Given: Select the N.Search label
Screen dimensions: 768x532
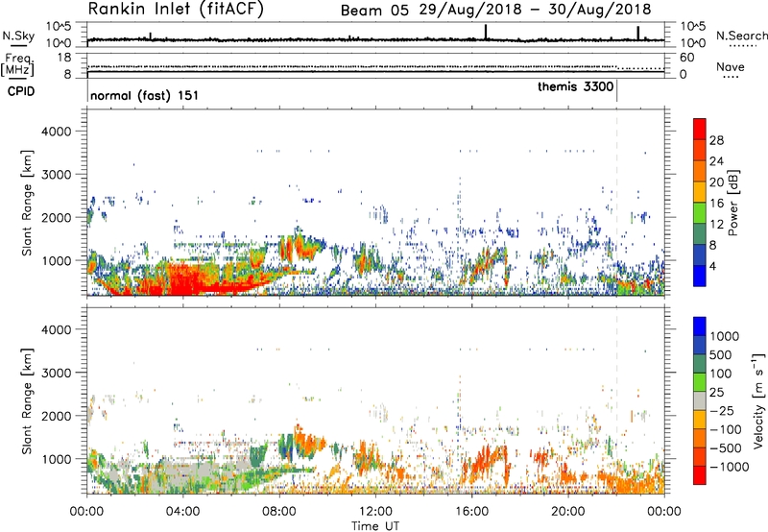Looking at the screenshot, I should [741, 36].
